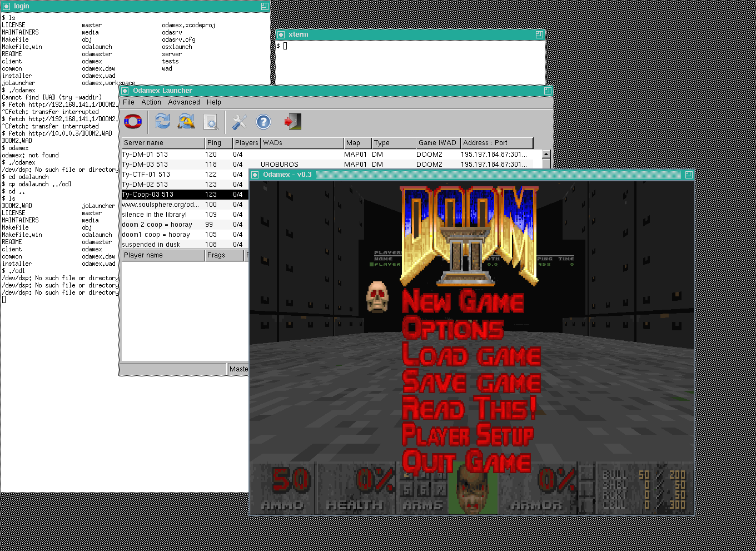Open the window menu icon of Odamex Launcher
This screenshot has width=756, height=551.
[x=125, y=91]
